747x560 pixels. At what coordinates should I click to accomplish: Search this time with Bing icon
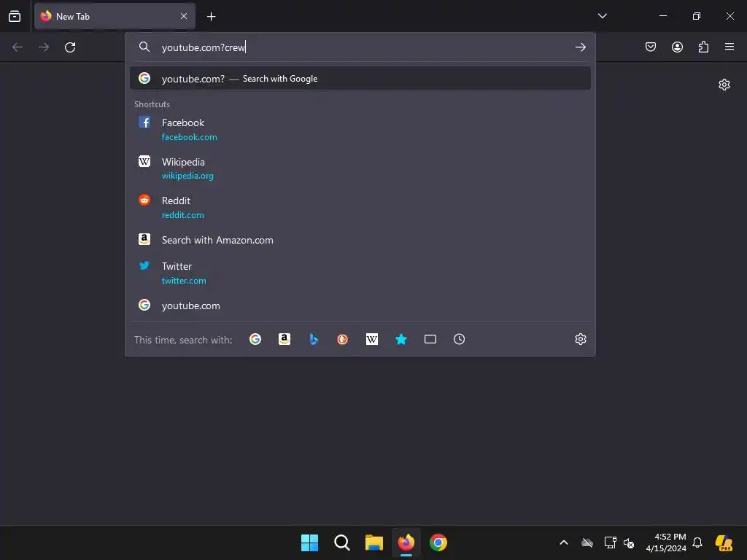coord(314,339)
